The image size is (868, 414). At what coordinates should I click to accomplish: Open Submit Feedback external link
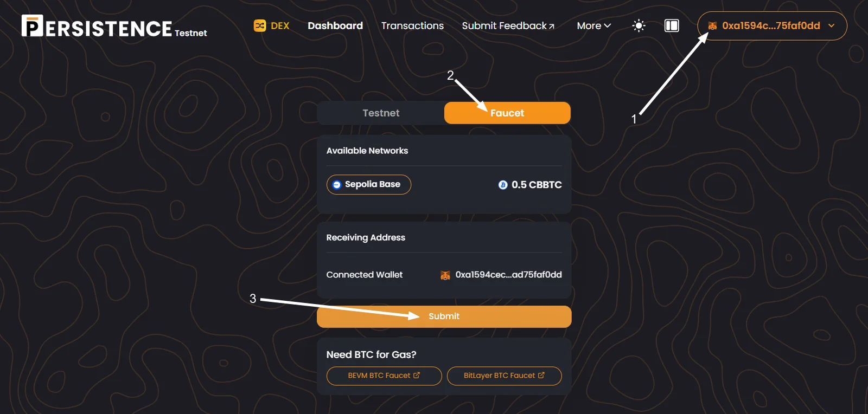tap(508, 25)
